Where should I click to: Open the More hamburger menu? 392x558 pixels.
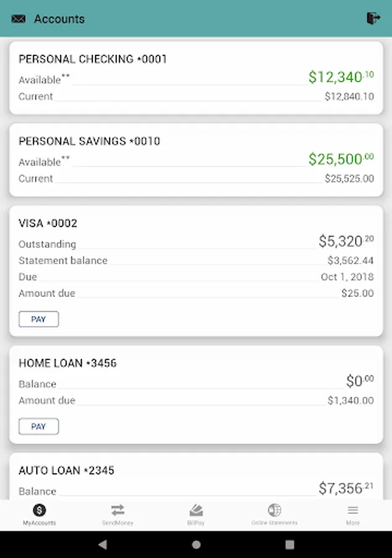pyautogui.click(x=353, y=510)
